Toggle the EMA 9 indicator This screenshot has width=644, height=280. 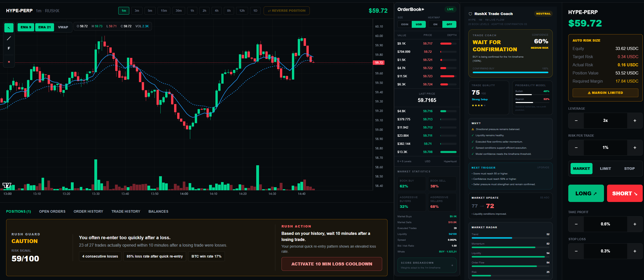pos(26,27)
